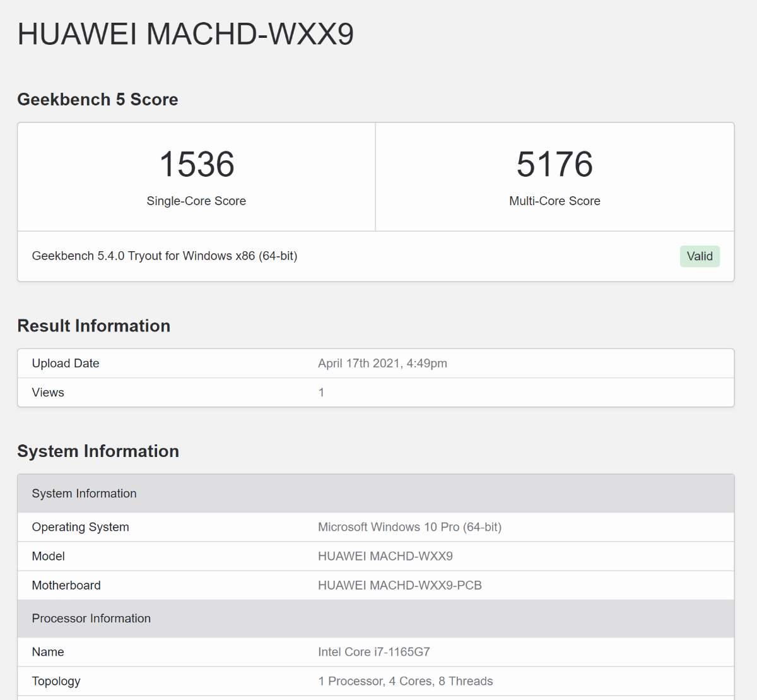757x700 pixels.
Task: Select the 1536 single-core score number
Action: 197,164
